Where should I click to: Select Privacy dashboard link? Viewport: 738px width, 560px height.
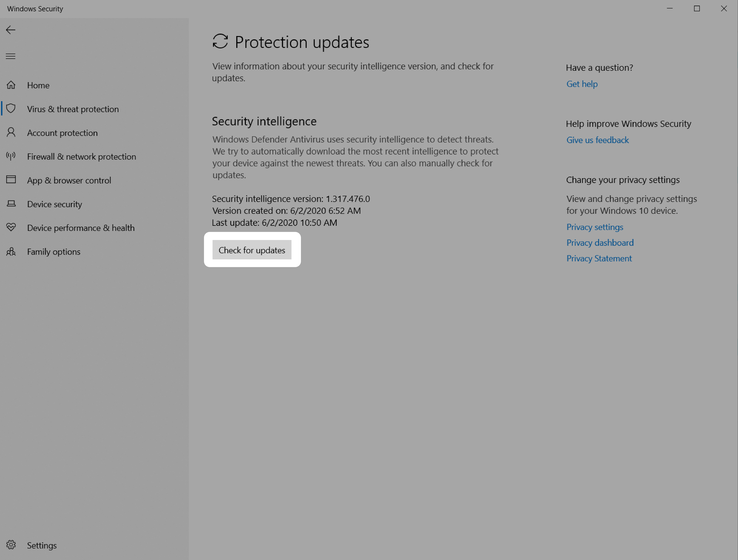(599, 242)
